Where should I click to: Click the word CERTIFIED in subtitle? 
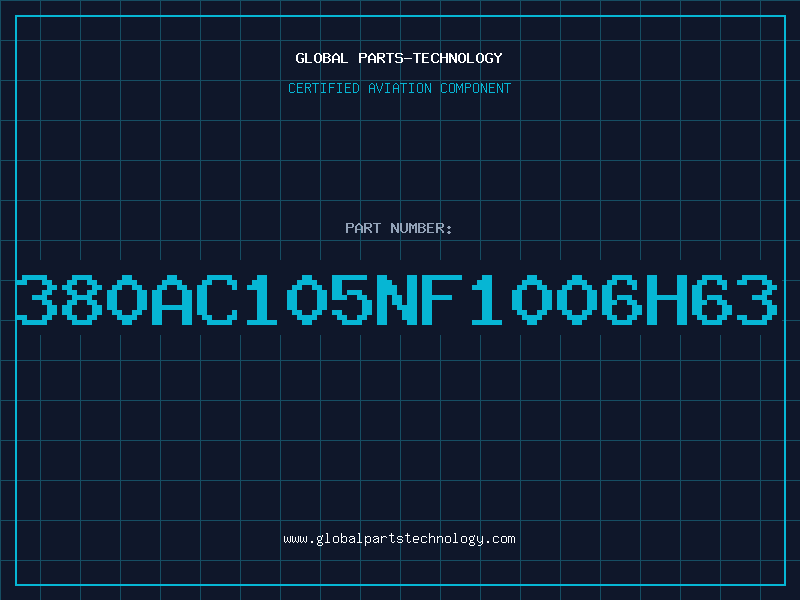[x=324, y=88]
